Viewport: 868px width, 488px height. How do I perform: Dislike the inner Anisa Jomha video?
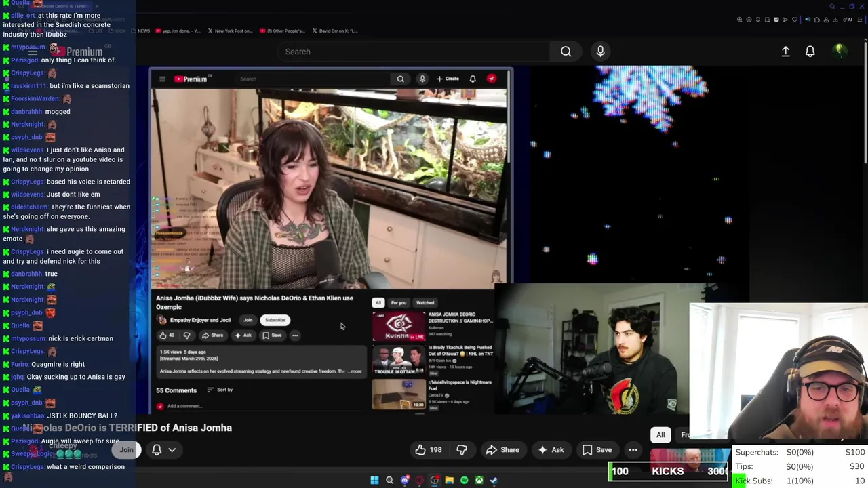[x=186, y=335]
